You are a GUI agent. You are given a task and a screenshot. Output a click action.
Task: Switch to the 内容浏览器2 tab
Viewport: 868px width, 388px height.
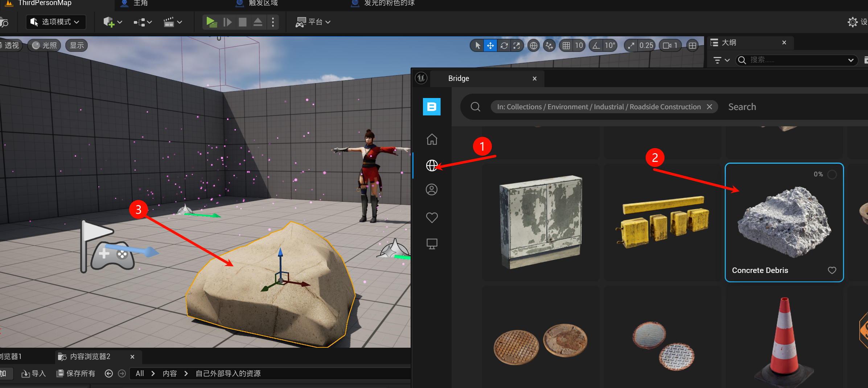coord(90,357)
